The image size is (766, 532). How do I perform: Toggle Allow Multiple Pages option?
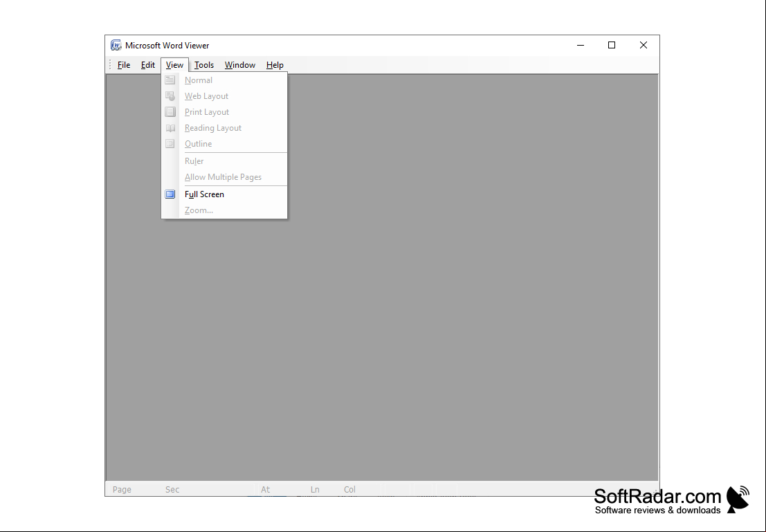click(224, 177)
